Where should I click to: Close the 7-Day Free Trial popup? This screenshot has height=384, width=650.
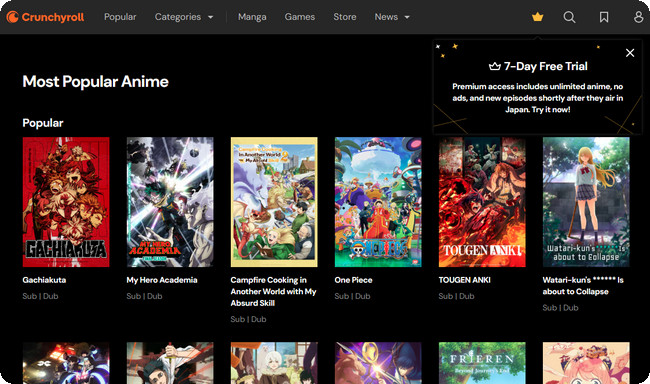point(630,53)
